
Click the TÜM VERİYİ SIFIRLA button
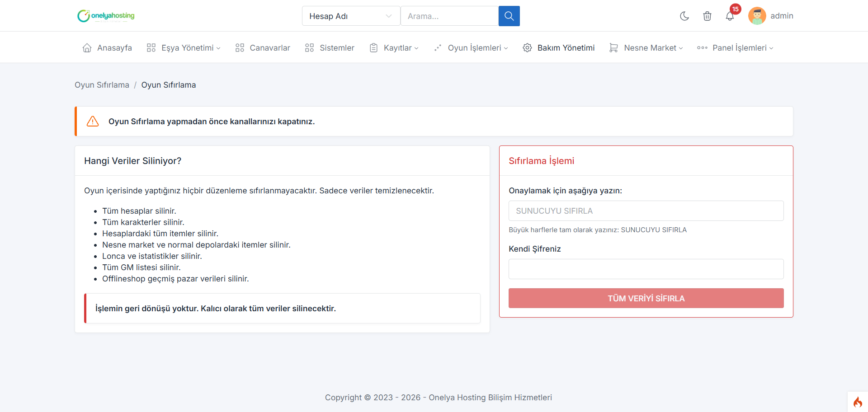point(646,298)
